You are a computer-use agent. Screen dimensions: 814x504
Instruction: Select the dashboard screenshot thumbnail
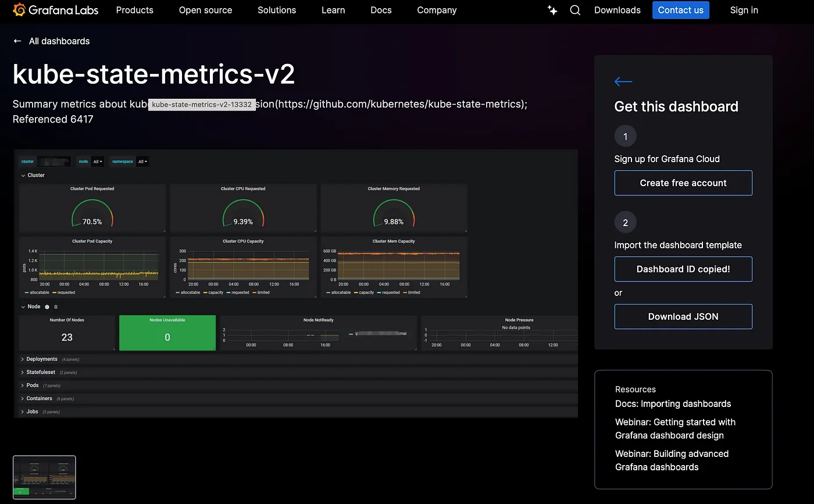click(44, 477)
